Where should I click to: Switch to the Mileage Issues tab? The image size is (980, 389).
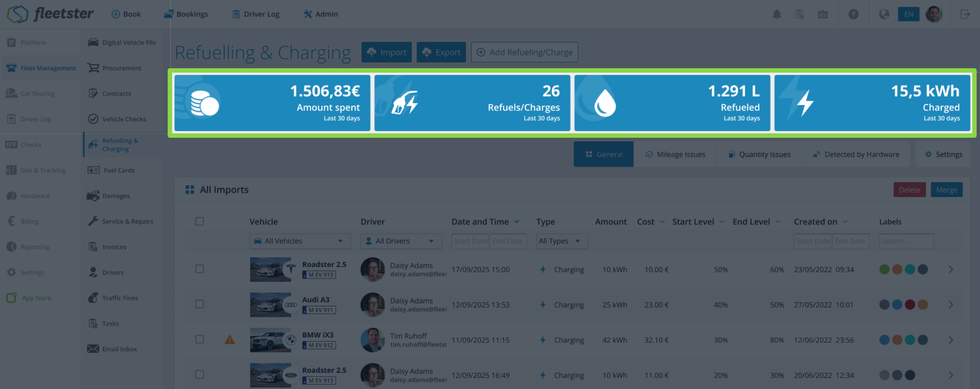point(675,154)
